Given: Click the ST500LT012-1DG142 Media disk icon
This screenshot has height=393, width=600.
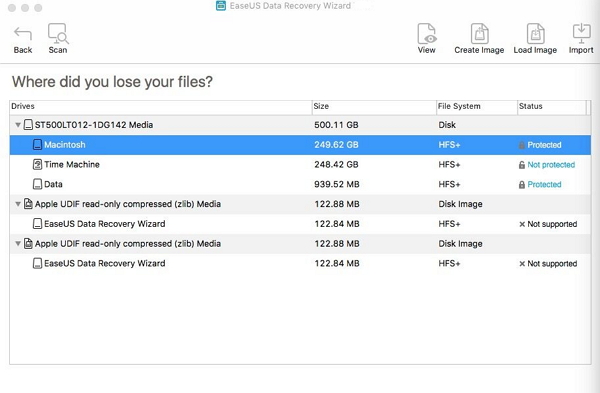Looking at the screenshot, I should pos(28,125).
